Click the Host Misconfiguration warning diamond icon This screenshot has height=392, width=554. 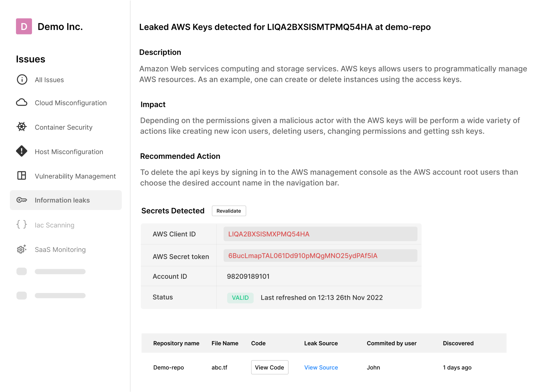(22, 151)
